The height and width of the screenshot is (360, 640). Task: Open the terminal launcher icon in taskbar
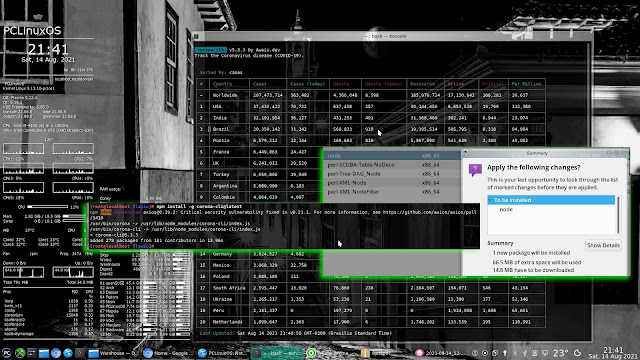(80, 353)
